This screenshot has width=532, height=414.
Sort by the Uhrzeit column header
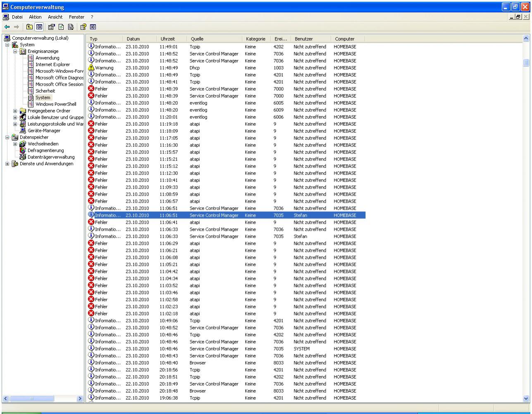pyautogui.click(x=173, y=39)
